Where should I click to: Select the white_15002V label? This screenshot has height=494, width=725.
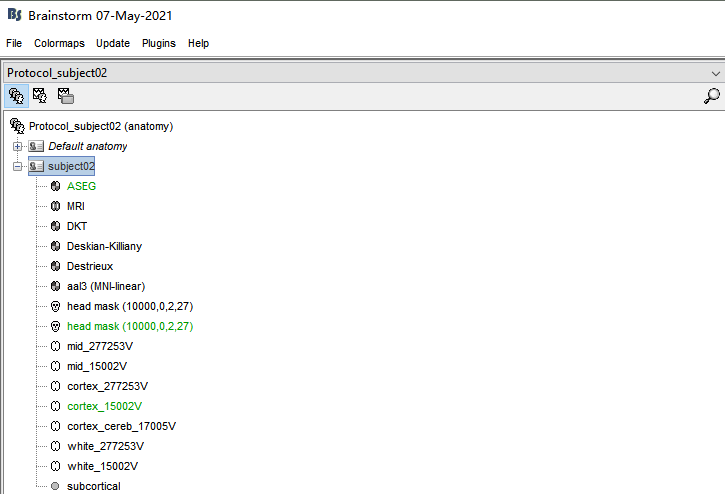click(102, 466)
